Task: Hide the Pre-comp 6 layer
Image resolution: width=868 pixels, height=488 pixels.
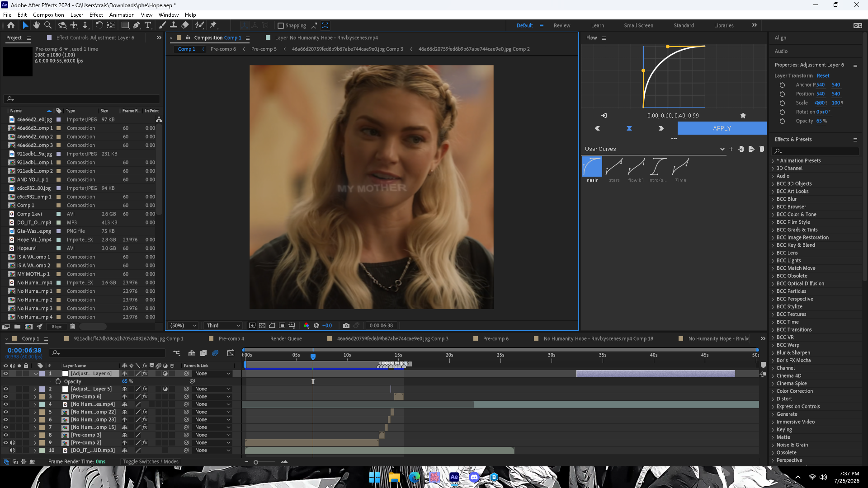Action: 6,397
